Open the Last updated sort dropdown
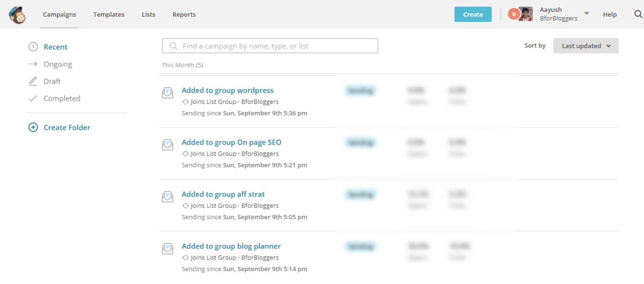This screenshot has height=284, width=644. coord(586,46)
